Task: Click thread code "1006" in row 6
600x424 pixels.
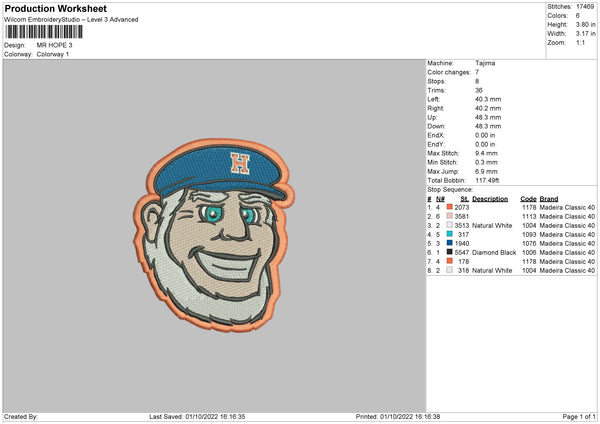Action: [529, 253]
